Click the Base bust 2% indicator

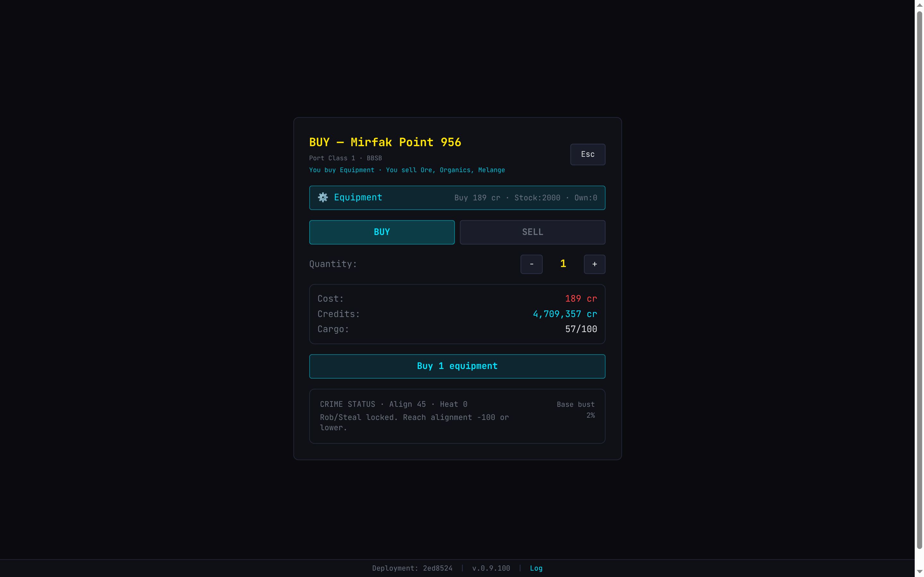click(575, 409)
